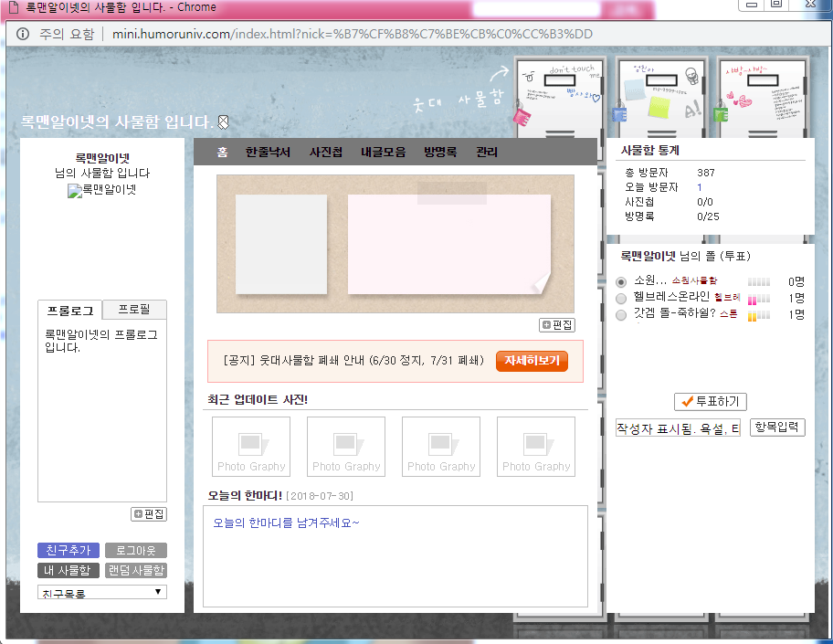
Task: Click today's visitor count 1
Action: click(699, 187)
